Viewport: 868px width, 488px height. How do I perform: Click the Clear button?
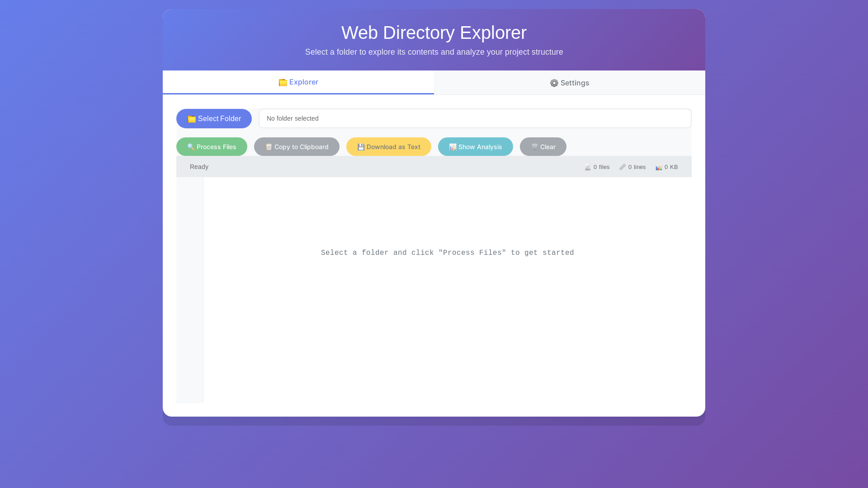(543, 147)
